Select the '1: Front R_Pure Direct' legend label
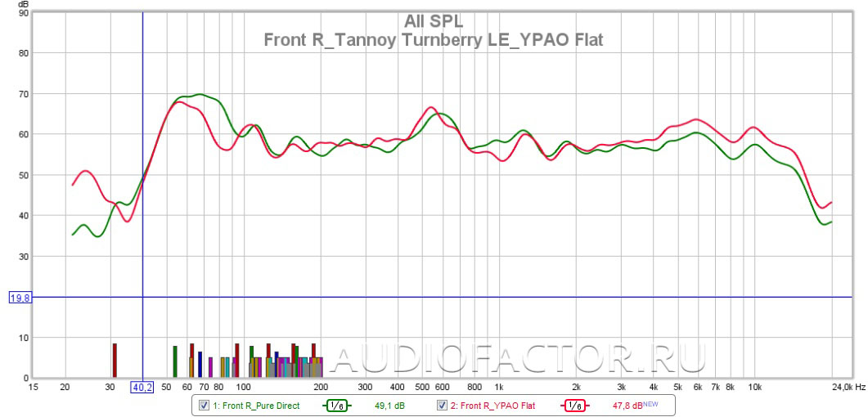 (x=256, y=406)
